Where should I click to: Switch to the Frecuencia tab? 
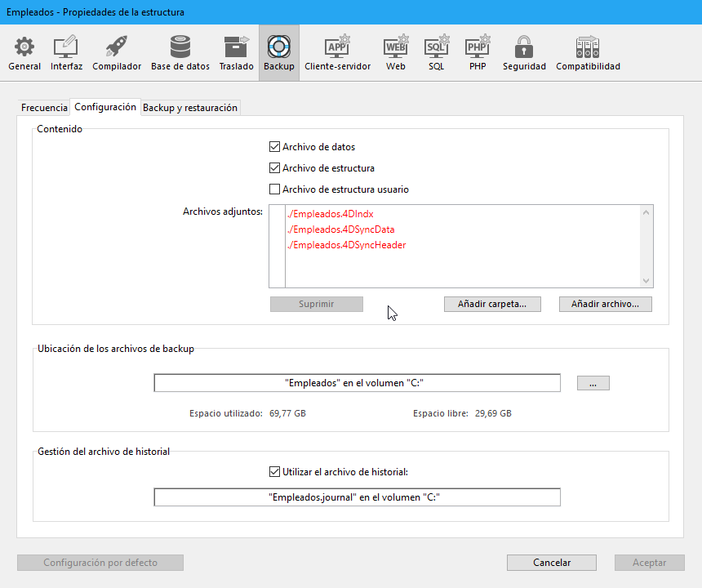[x=44, y=108]
